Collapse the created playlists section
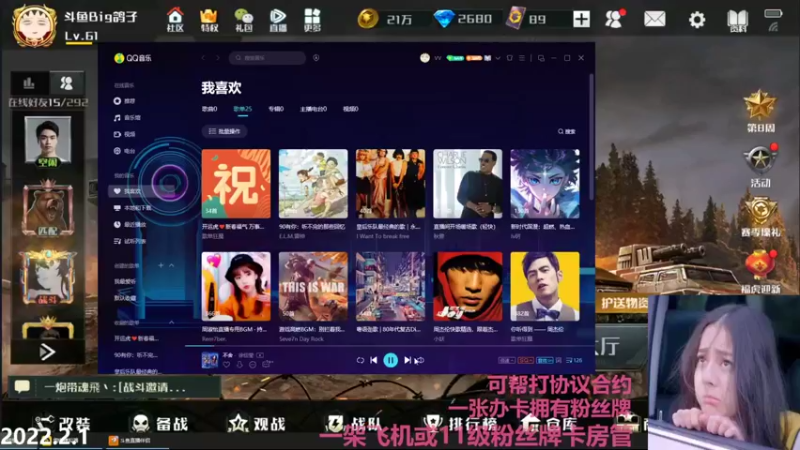The width and height of the screenshot is (800, 450). (171, 265)
